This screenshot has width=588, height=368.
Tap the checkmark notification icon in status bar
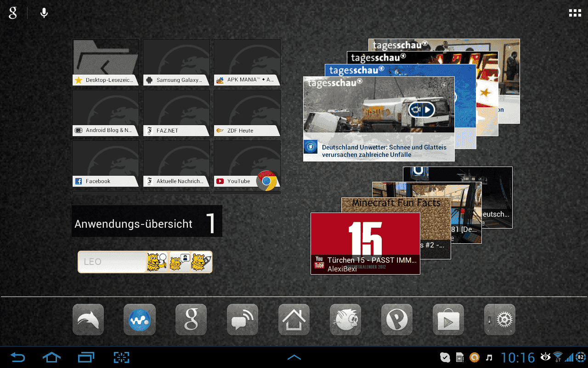pos(445,357)
